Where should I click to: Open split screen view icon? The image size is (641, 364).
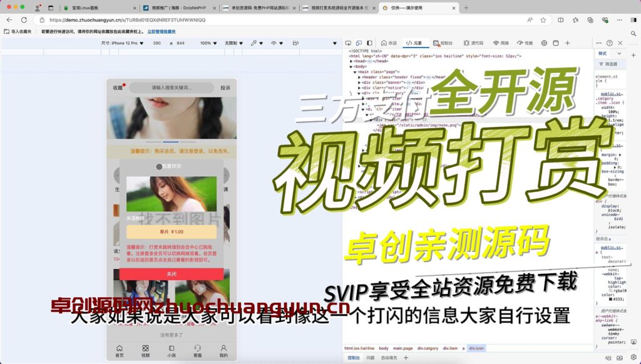(x=560, y=19)
